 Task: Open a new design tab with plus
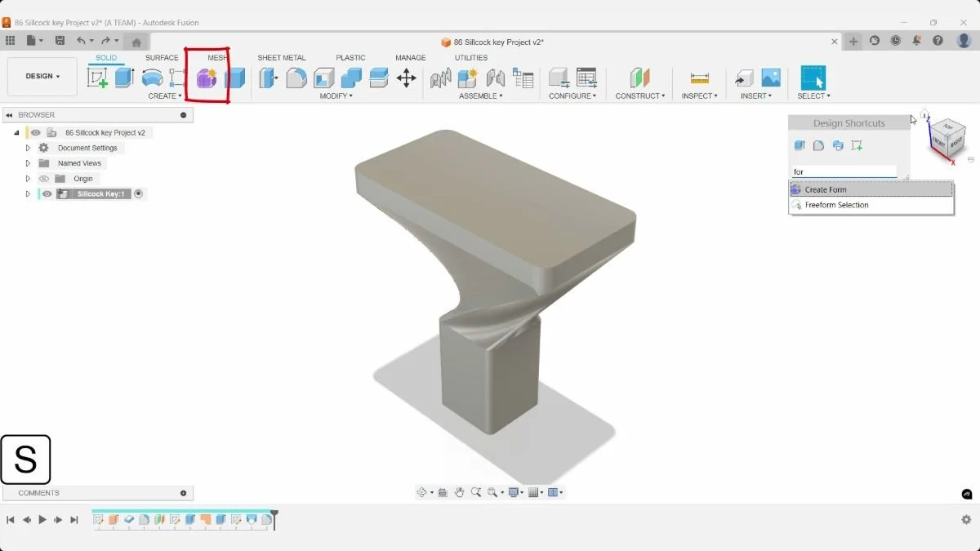click(853, 41)
